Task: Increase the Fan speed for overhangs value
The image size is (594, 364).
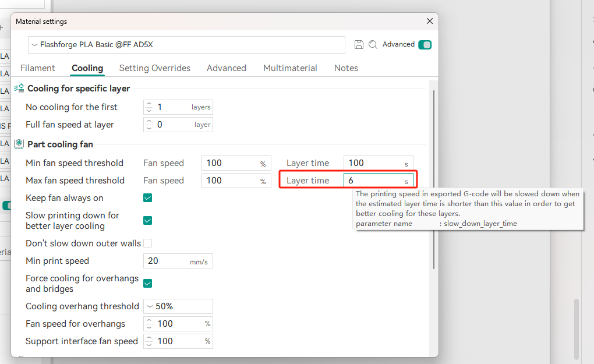Action: point(149,320)
